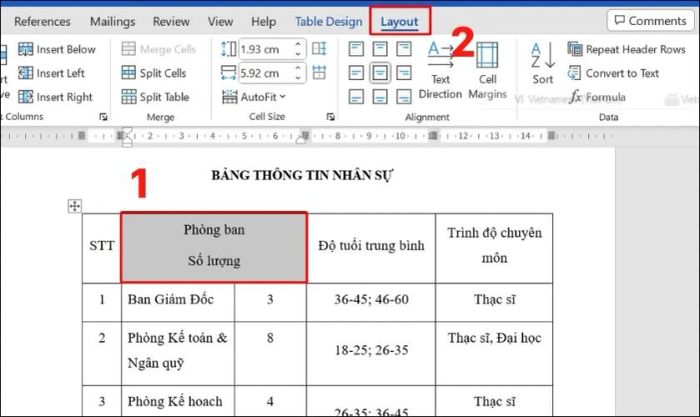Select Align Top Center
This screenshot has width=700, height=417.
coord(380,49)
